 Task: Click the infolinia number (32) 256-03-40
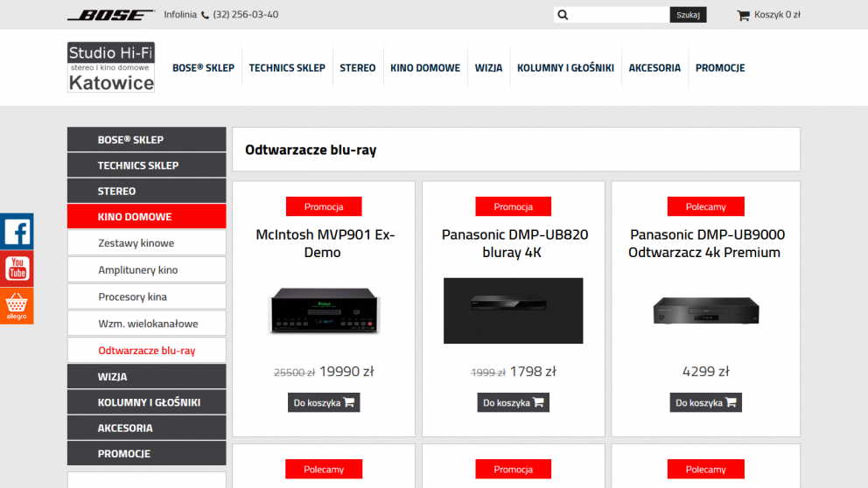pos(246,15)
